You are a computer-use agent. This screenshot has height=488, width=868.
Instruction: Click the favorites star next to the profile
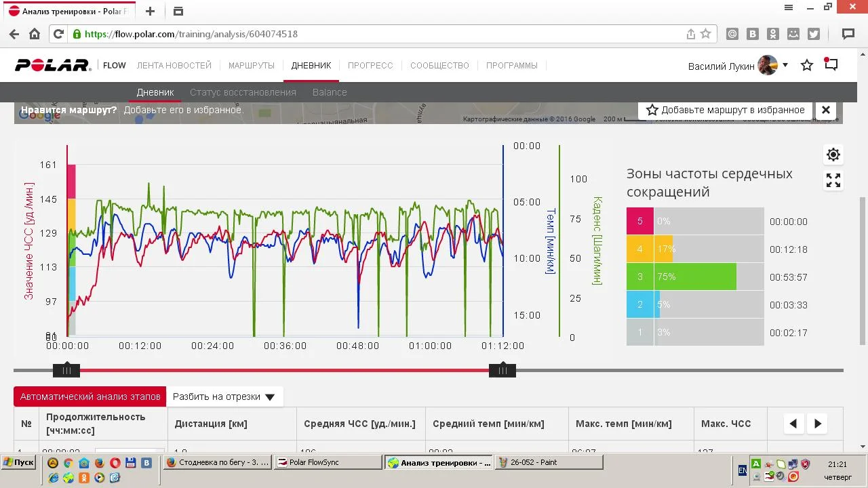coord(806,66)
